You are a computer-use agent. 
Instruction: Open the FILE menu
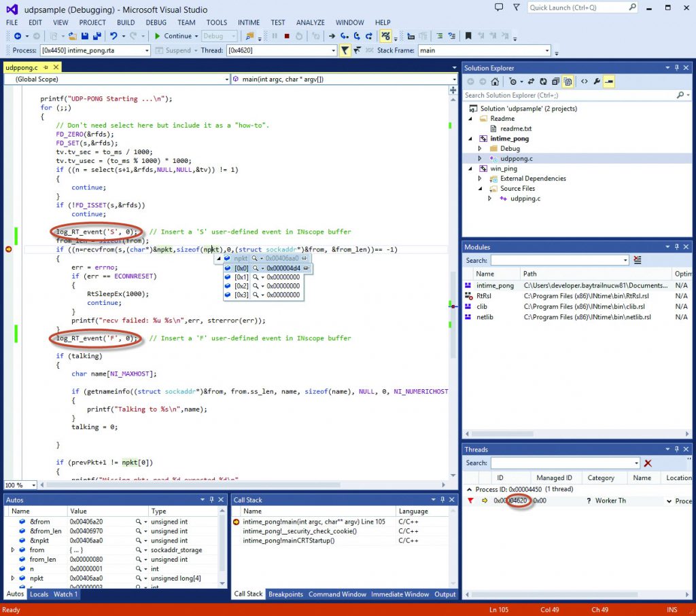click(x=12, y=22)
